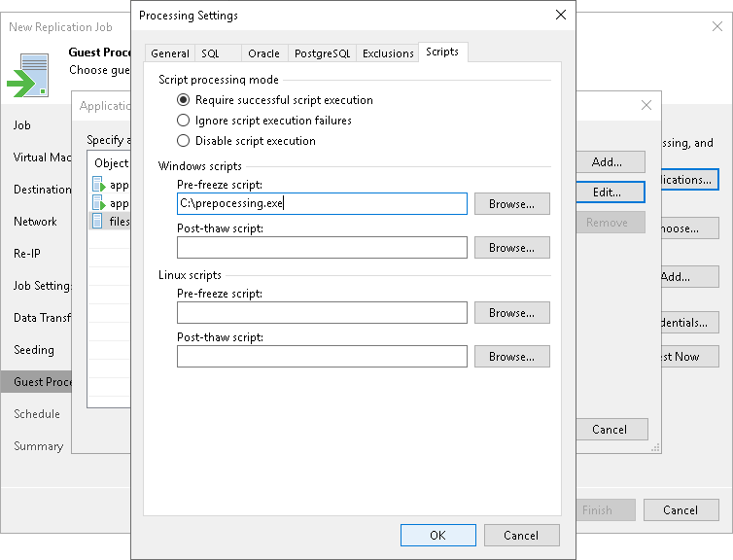Browse for Windows pre-freeze script

(x=511, y=204)
